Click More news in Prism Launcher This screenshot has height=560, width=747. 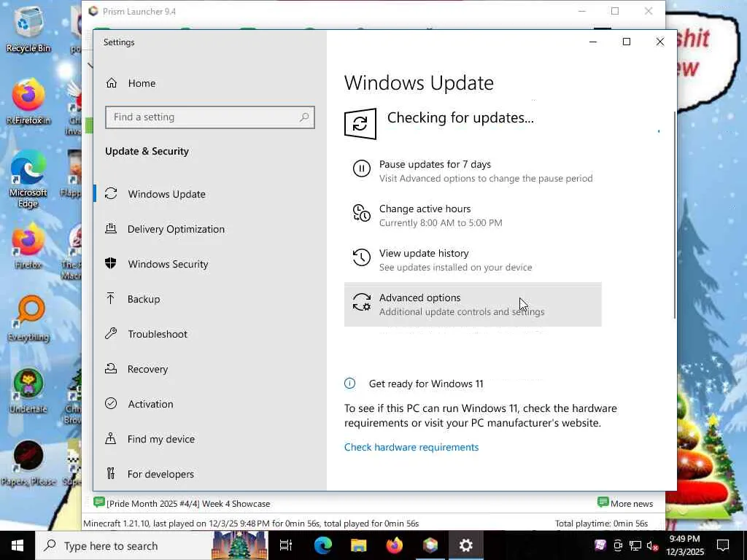[x=624, y=503]
